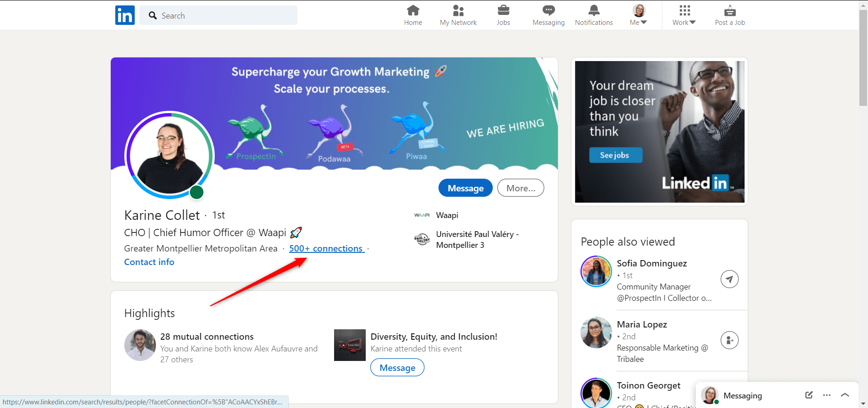This screenshot has width=868, height=408.
Task: Open Messaging from the top navbar
Action: [x=548, y=15]
